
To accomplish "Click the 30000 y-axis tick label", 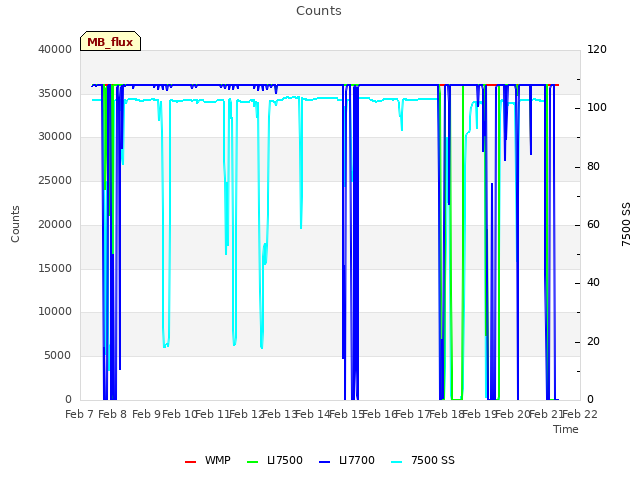I will (55, 136).
